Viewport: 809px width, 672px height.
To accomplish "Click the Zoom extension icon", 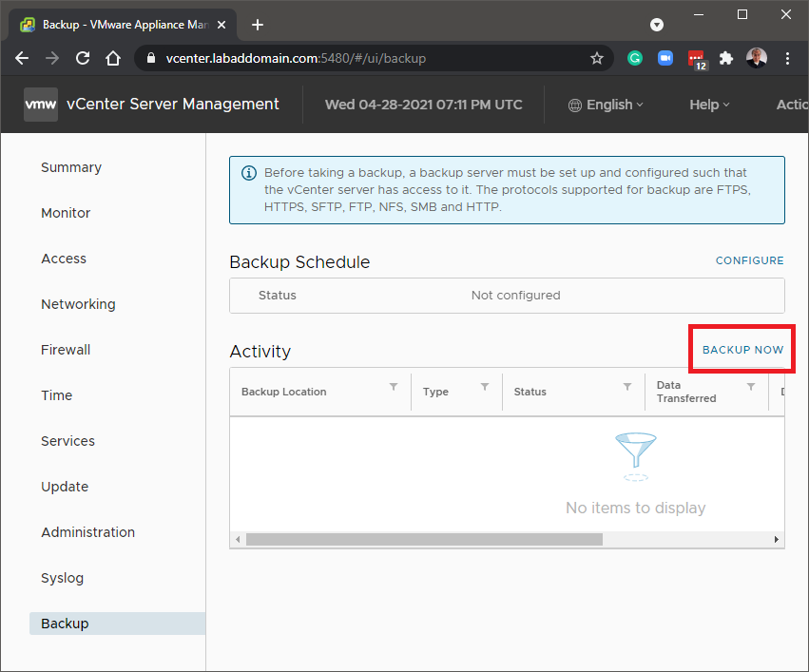I will [665, 58].
